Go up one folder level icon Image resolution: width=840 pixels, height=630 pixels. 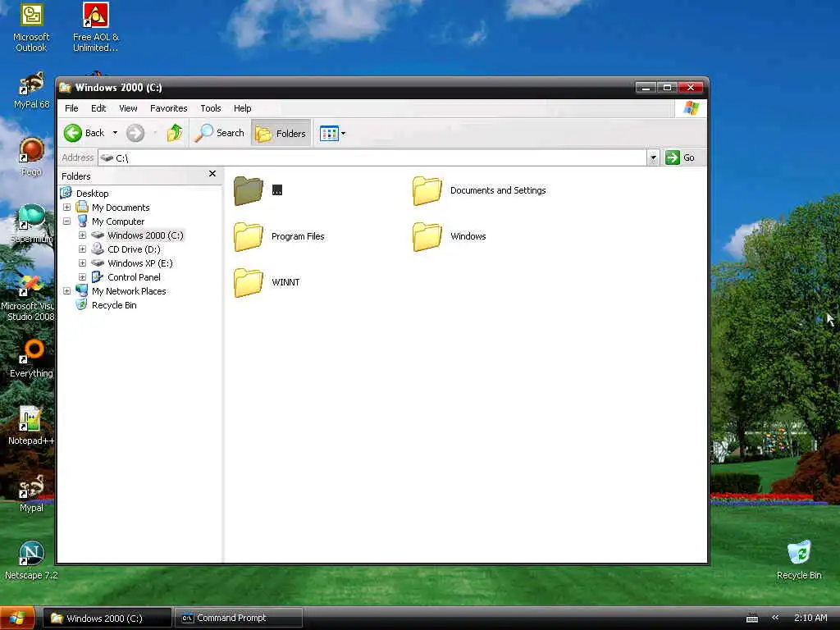tap(175, 133)
